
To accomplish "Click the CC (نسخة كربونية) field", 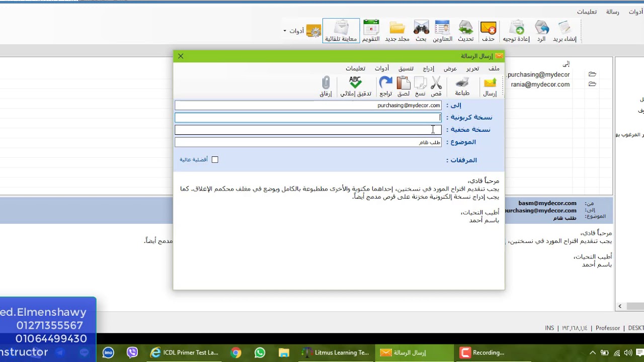I will click(308, 118).
